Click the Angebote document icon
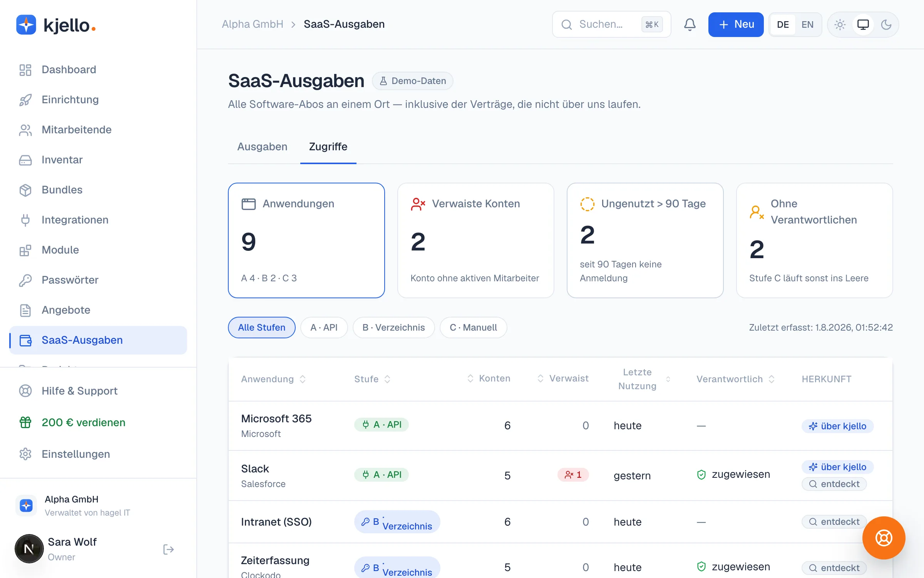 coord(25,310)
